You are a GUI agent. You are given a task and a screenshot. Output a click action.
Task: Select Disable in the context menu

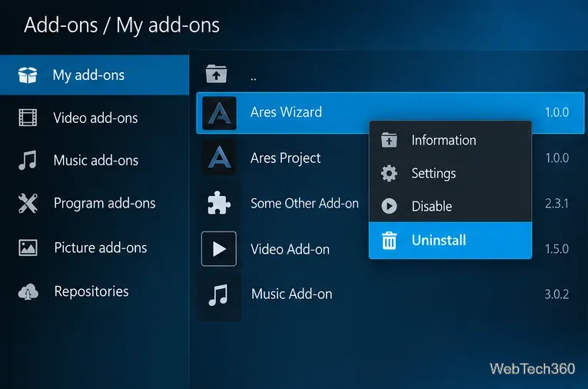(450, 206)
